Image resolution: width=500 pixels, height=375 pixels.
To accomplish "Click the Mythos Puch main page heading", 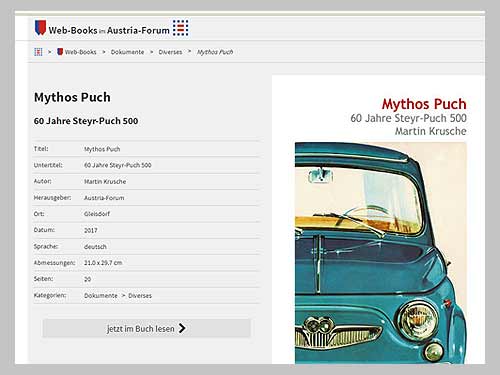I will coord(72,97).
